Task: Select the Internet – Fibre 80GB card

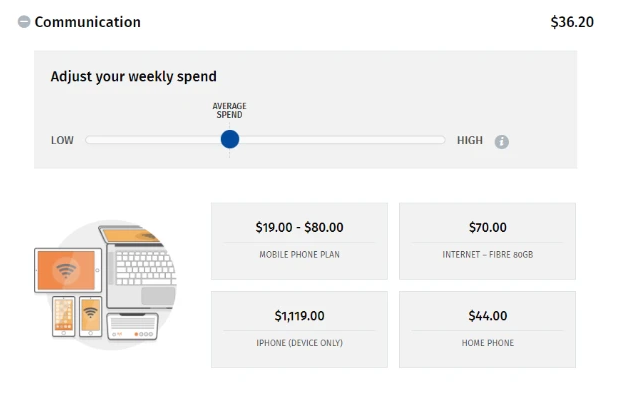Action: point(487,241)
